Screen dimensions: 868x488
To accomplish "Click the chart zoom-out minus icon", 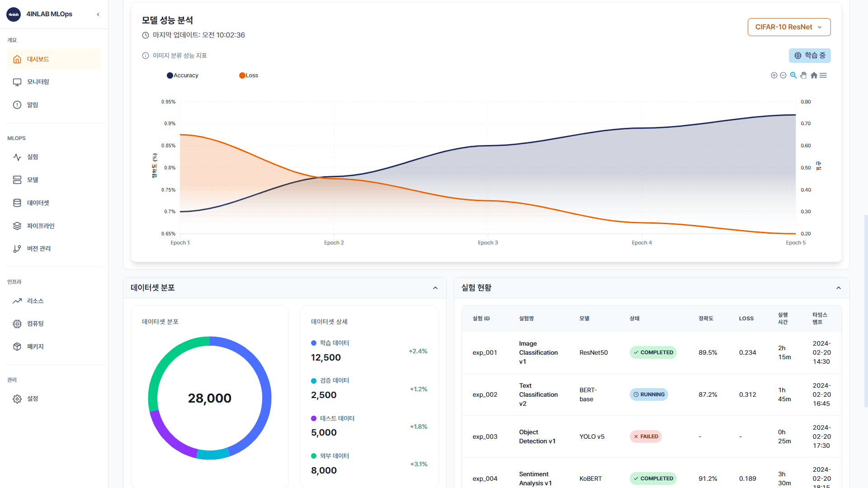I will (783, 75).
